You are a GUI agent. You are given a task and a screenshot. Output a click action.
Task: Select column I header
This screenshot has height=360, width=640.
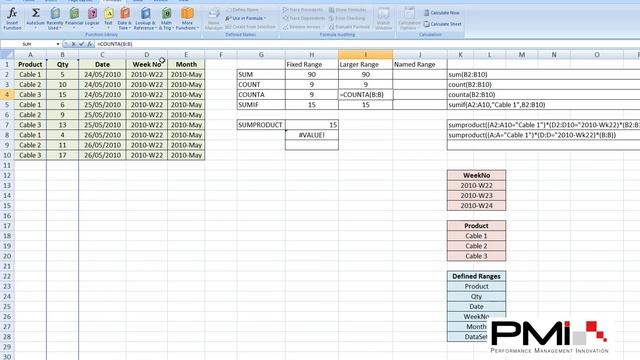click(x=365, y=54)
